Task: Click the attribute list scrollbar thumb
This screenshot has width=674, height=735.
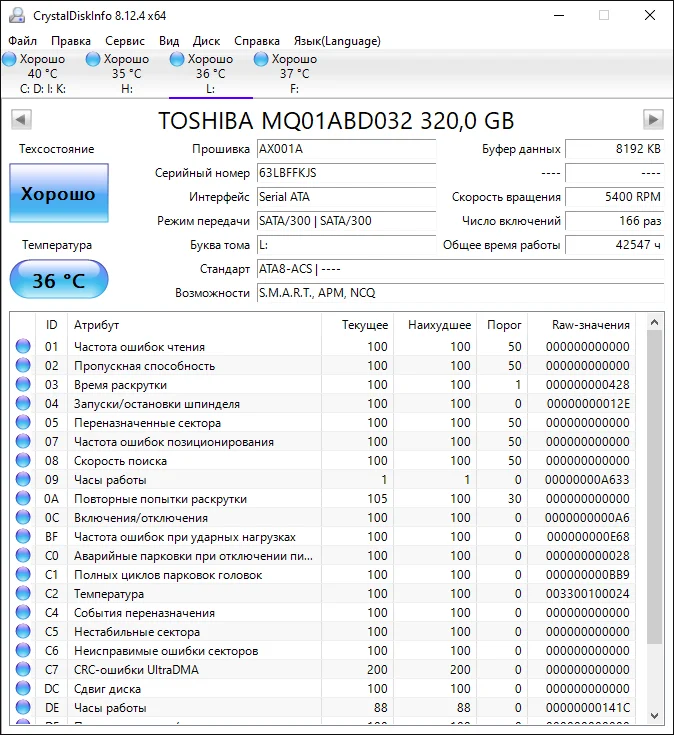Action: click(x=655, y=487)
